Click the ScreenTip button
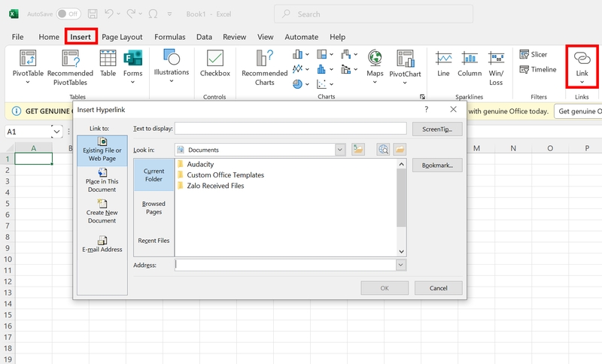This screenshot has height=364, width=602. click(x=437, y=129)
